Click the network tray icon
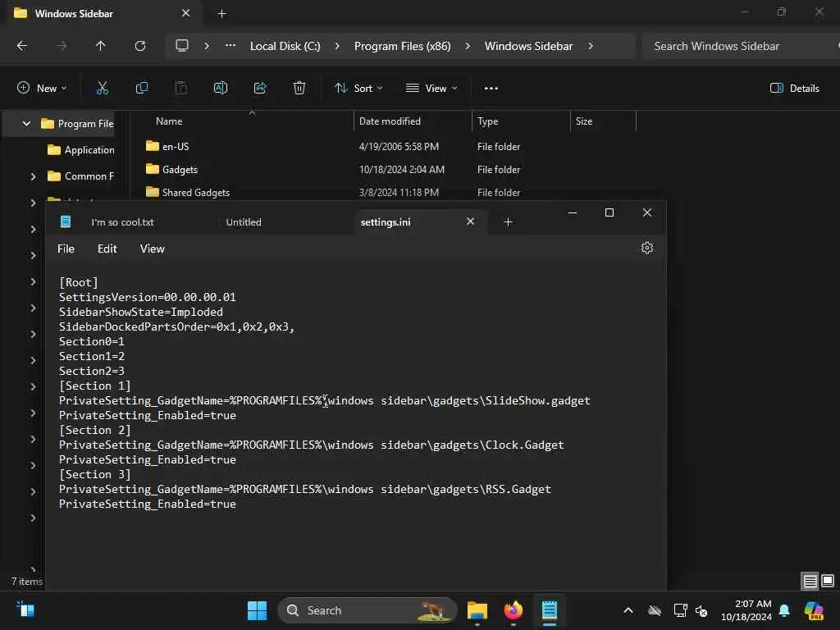The width and height of the screenshot is (840, 630). (680, 610)
